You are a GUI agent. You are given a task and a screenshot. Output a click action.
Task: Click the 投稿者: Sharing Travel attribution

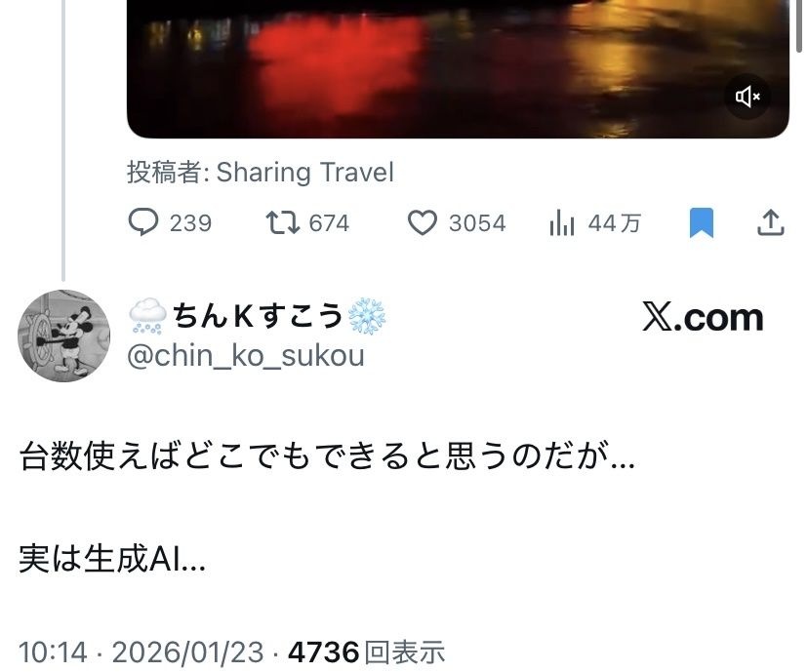(261, 172)
